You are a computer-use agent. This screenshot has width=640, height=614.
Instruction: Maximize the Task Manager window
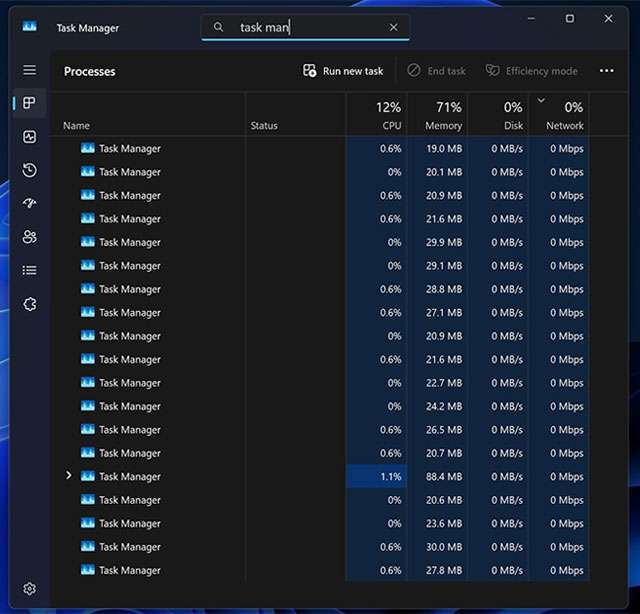[x=570, y=18]
